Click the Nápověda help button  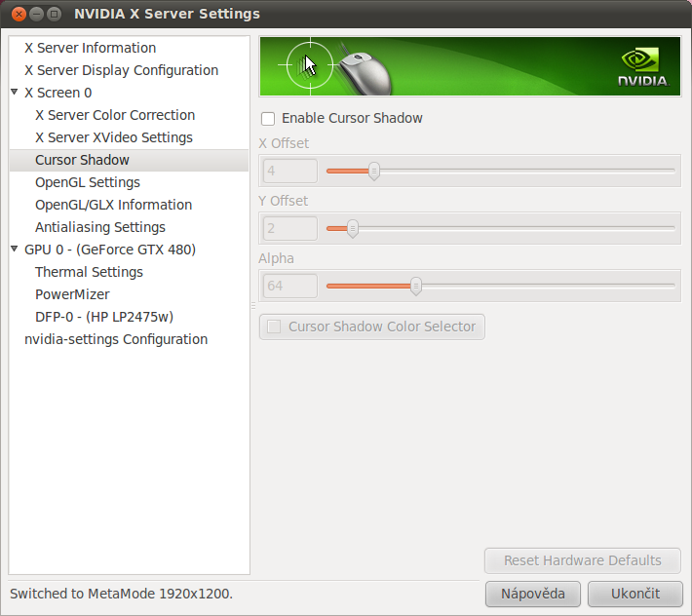[533, 594]
